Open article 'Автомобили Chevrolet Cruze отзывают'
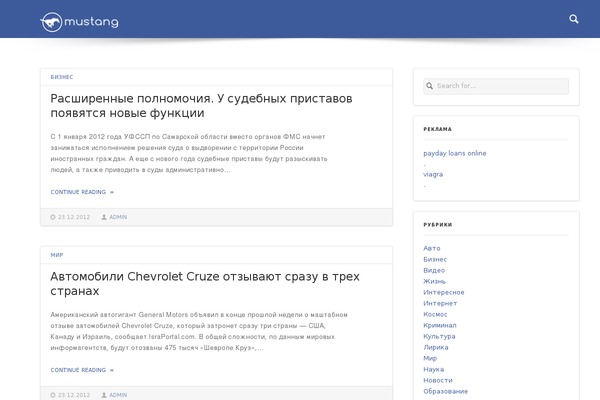This screenshot has height=400, width=600. pyautogui.click(x=205, y=284)
